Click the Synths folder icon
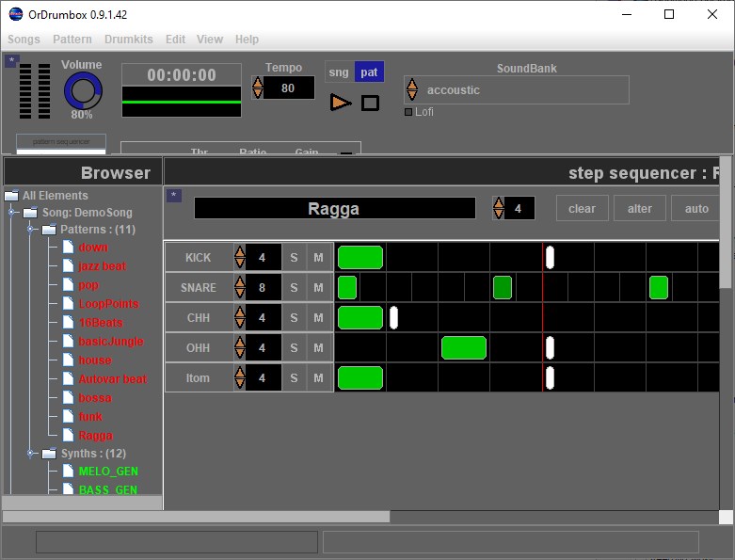The height and width of the screenshot is (560, 735). [x=49, y=453]
